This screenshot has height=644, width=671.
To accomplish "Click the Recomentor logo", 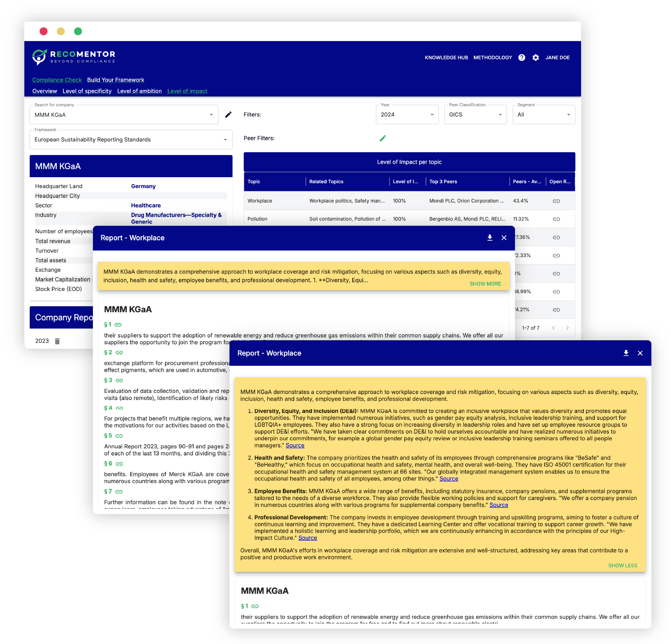I will tap(73, 57).
